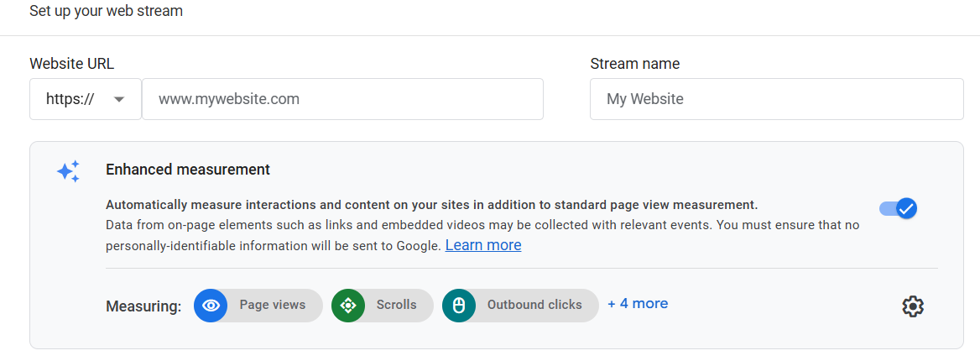Click the Website URL label
This screenshot has height=361, width=980.
tap(72, 64)
